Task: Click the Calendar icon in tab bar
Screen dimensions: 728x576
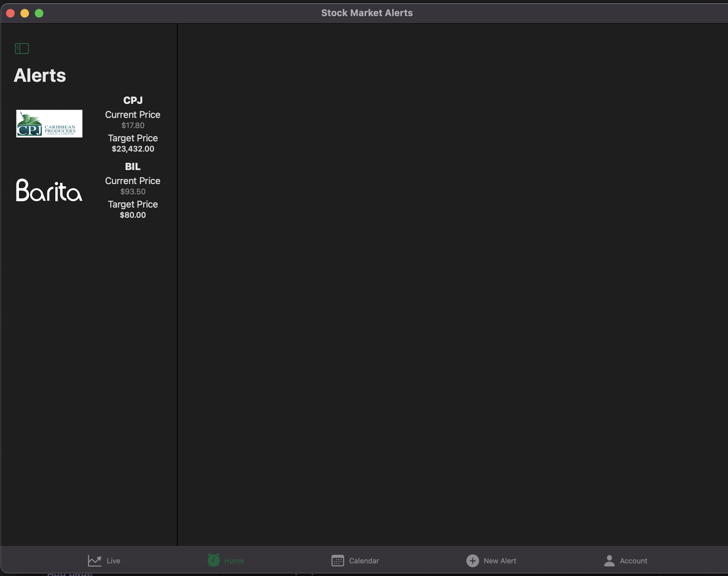Action: [x=337, y=561]
